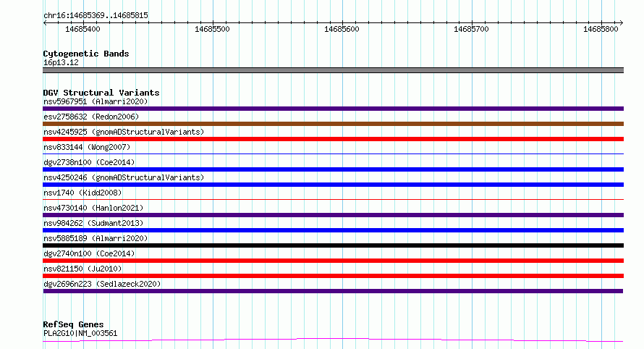Select the 14685400 ruler position label
The height and width of the screenshot is (349, 644).
coord(82,29)
